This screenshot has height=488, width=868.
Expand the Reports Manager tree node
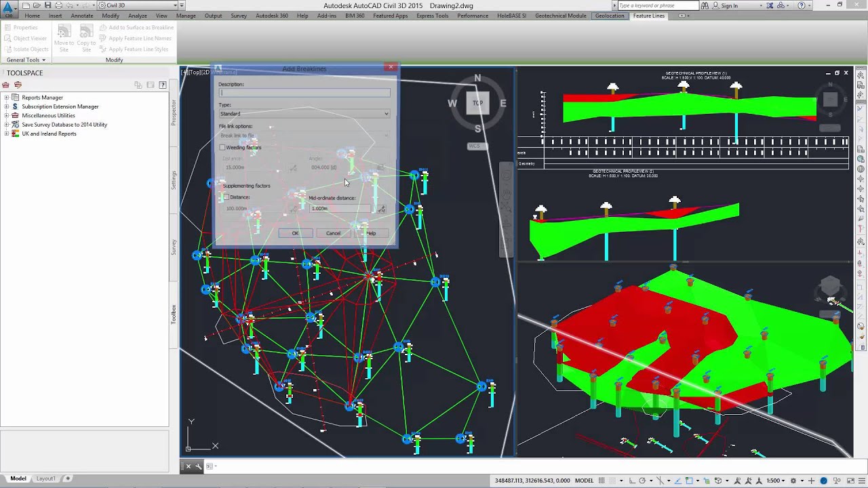[x=6, y=98]
